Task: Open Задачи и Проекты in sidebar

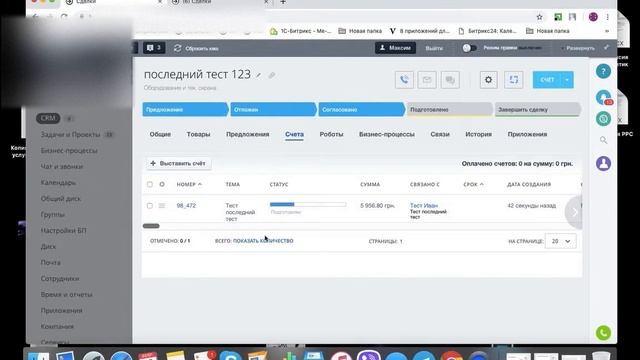Action: [70, 134]
